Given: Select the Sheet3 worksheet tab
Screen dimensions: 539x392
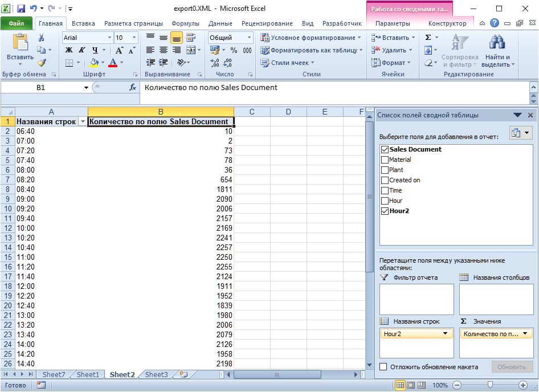Looking at the screenshot, I should click(157, 374).
